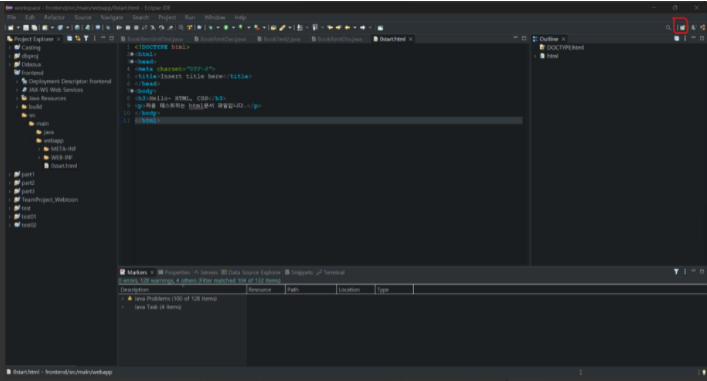Minimize the editor area
This screenshot has height=381, width=707.
(x=515, y=38)
